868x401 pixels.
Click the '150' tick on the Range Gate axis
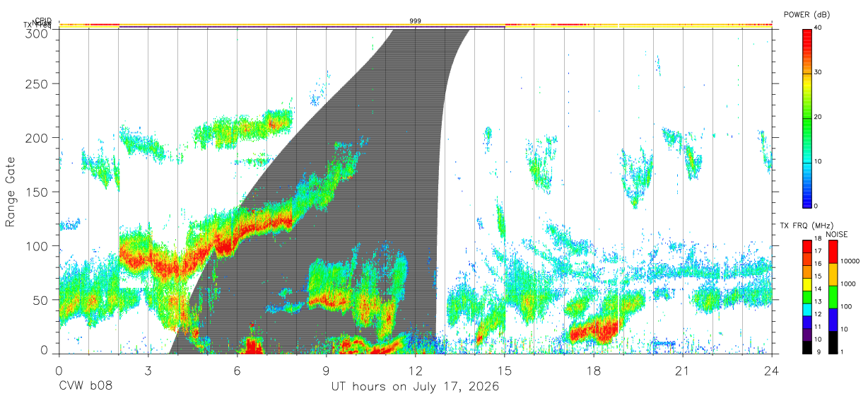click(37, 192)
